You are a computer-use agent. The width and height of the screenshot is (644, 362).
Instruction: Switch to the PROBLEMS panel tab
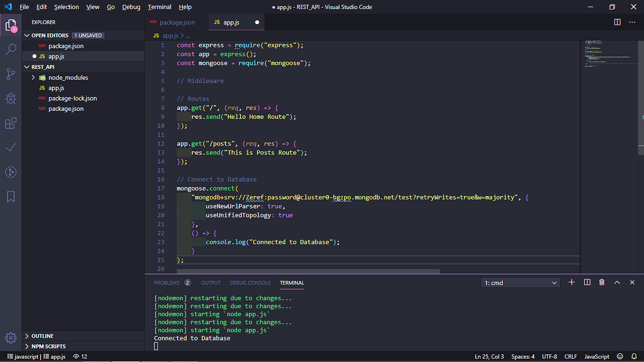point(167,283)
